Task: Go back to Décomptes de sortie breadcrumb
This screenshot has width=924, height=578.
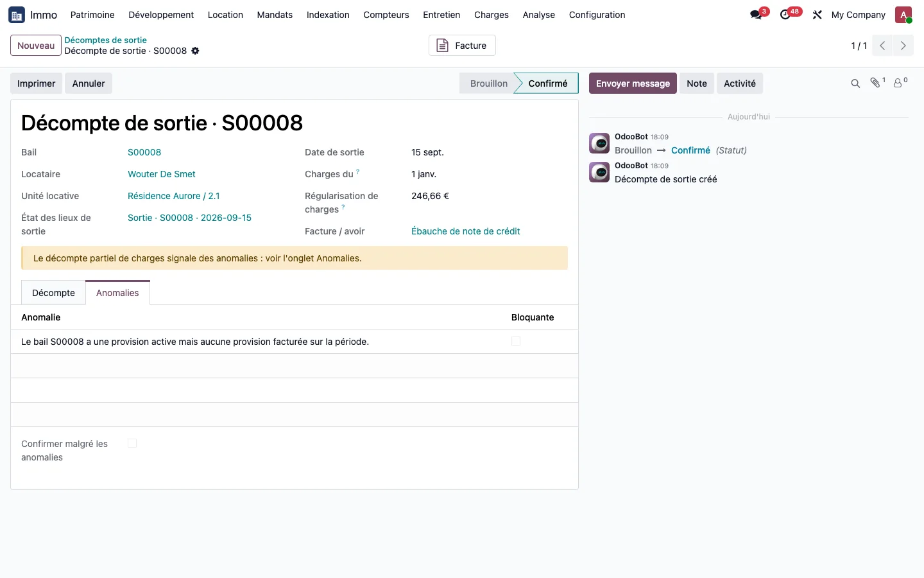Action: (x=105, y=40)
